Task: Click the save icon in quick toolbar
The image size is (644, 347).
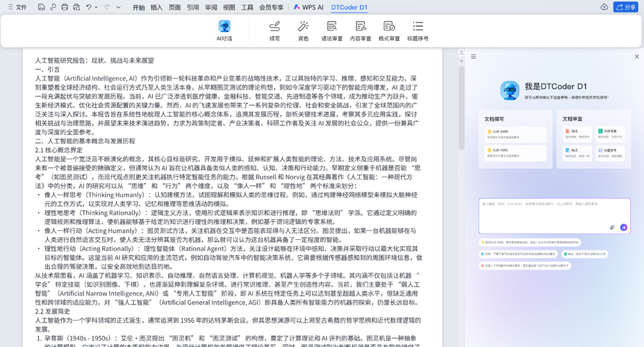Action: [x=42, y=7]
